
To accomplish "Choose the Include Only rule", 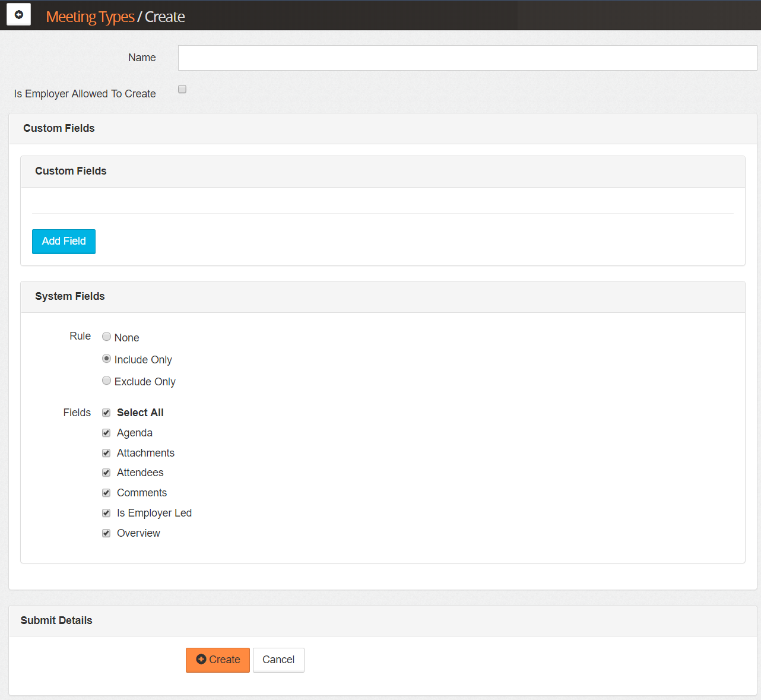I will coord(107,359).
